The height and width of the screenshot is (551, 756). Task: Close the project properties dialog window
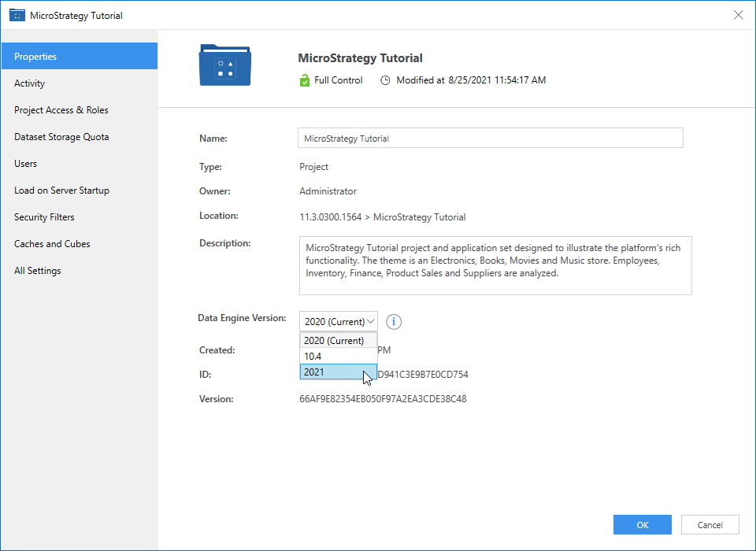738,15
